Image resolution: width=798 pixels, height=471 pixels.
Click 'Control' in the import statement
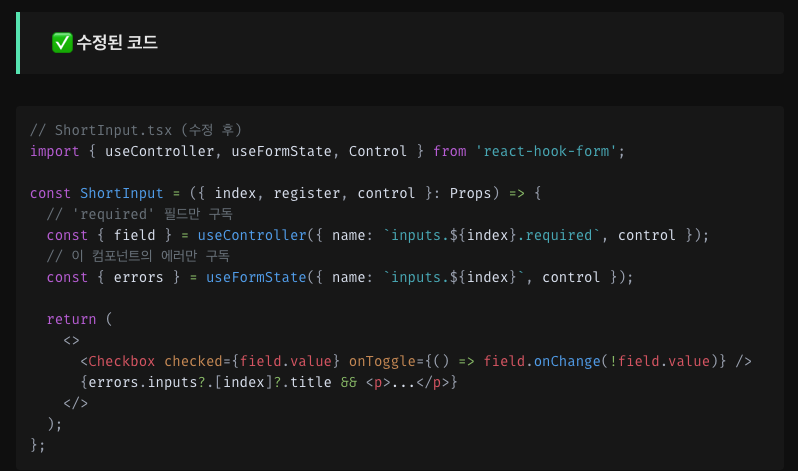pyautogui.click(x=377, y=151)
